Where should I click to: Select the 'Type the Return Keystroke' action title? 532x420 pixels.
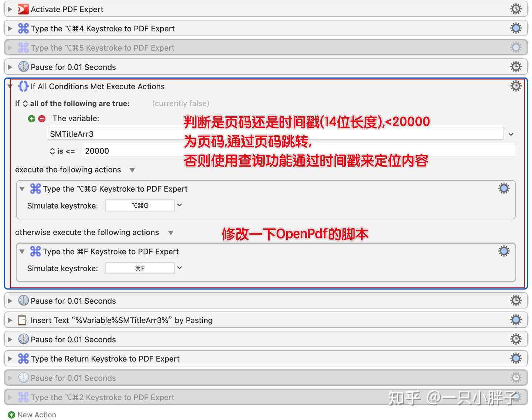[105, 359]
